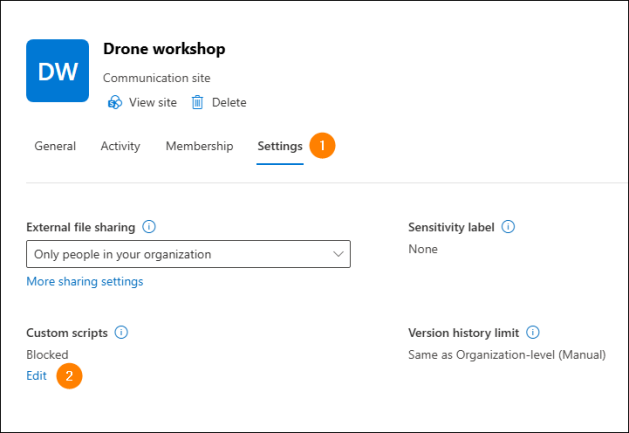
Task: Click the Communication site text
Action: [x=156, y=78]
